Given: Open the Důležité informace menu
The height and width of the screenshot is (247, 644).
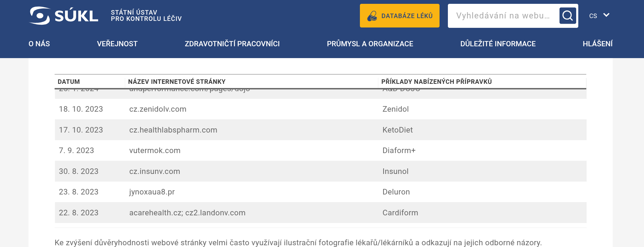Looking at the screenshot, I should click(498, 44).
